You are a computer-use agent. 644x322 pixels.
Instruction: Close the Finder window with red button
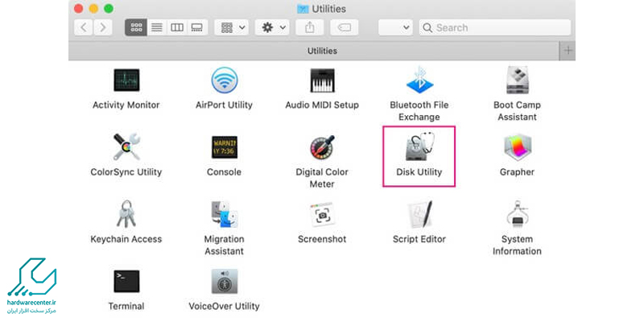[78, 9]
